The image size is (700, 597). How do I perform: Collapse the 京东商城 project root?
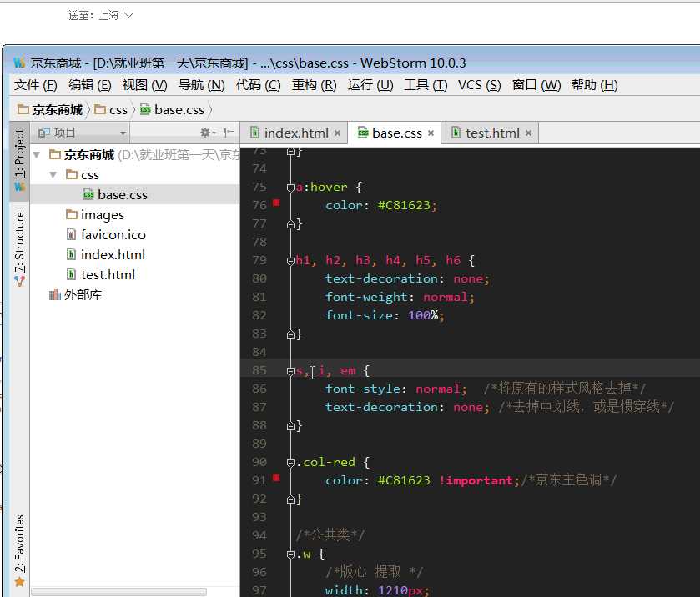(37, 155)
